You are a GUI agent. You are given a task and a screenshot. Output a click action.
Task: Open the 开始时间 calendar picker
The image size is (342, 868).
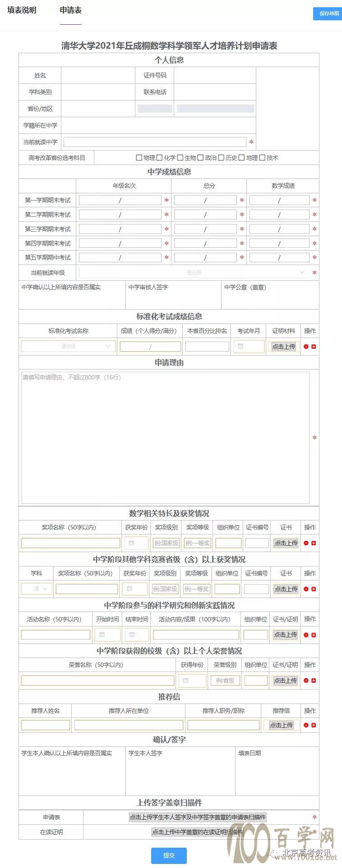[107, 635]
